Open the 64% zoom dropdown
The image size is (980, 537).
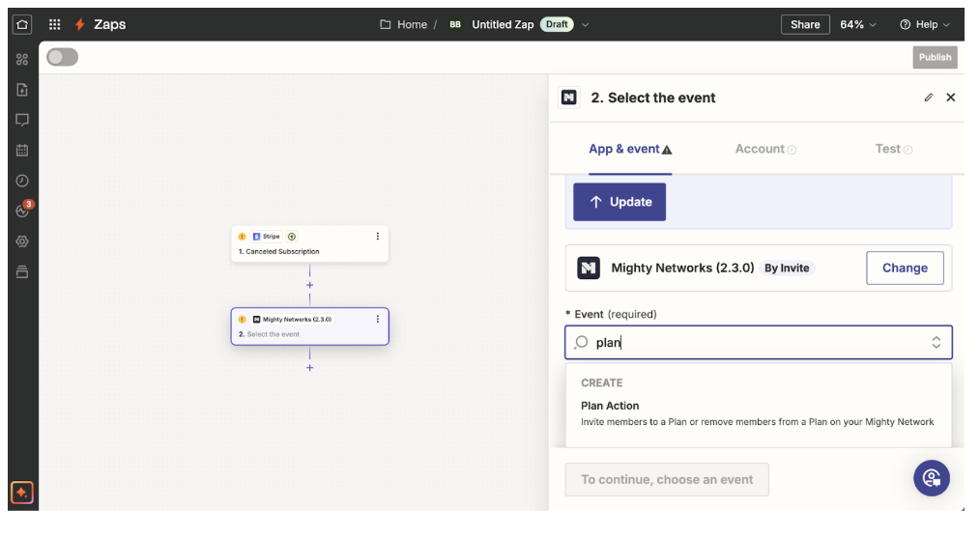pos(857,24)
